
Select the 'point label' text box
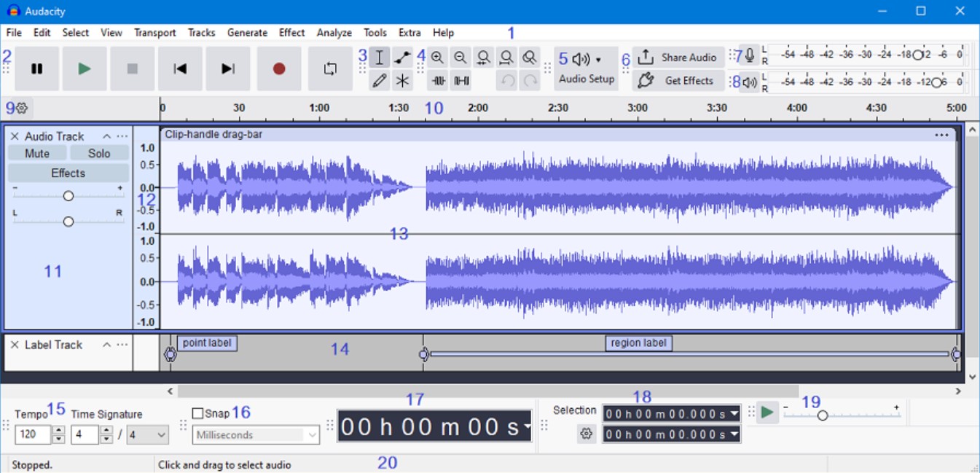click(x=207, y=343)
